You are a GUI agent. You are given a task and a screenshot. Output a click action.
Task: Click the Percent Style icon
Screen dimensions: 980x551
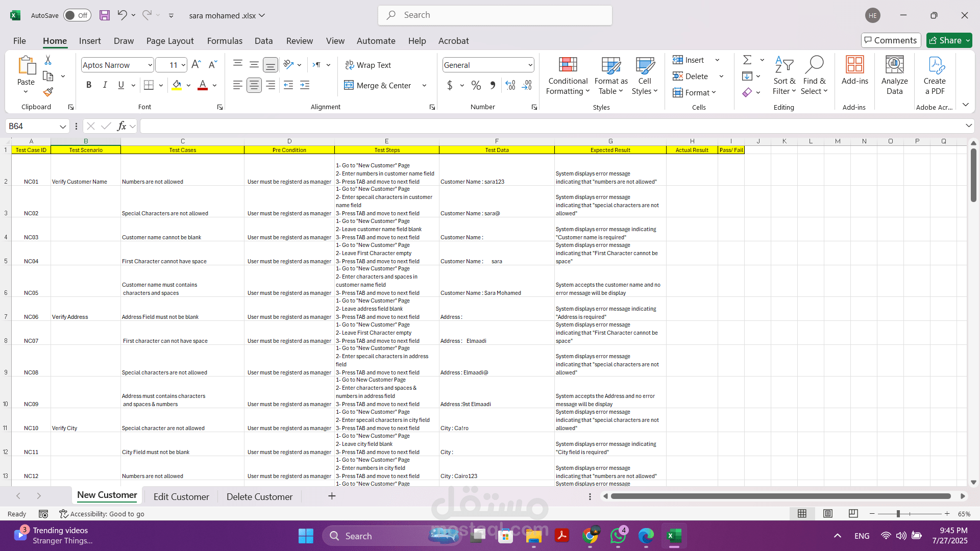click(476, 86)
